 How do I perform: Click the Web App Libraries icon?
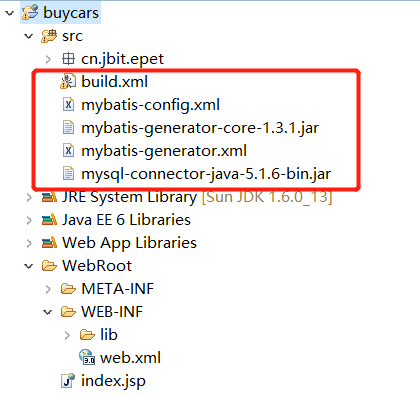click(49, 243)
